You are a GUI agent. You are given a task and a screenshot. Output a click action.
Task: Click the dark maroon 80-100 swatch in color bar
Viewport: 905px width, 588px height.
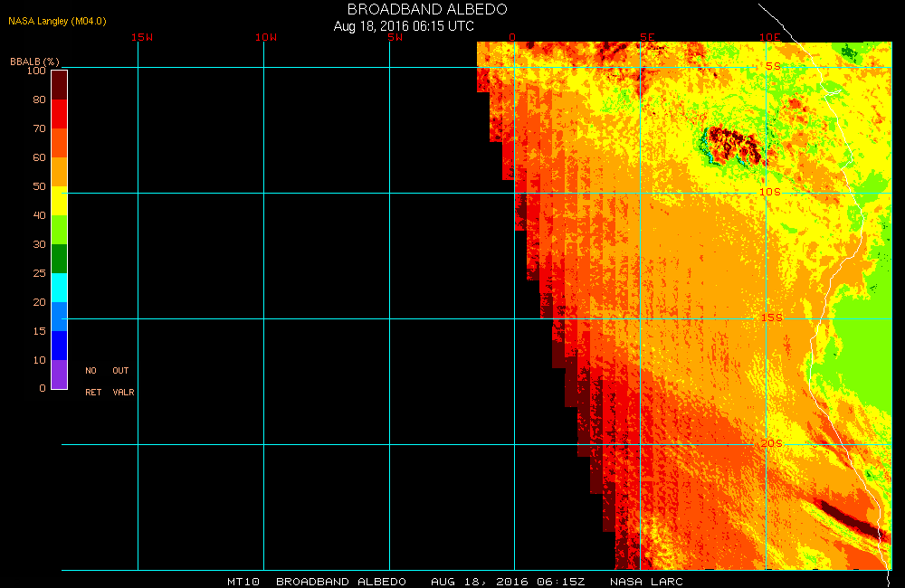pyautogui.click(x=60, y=85)
